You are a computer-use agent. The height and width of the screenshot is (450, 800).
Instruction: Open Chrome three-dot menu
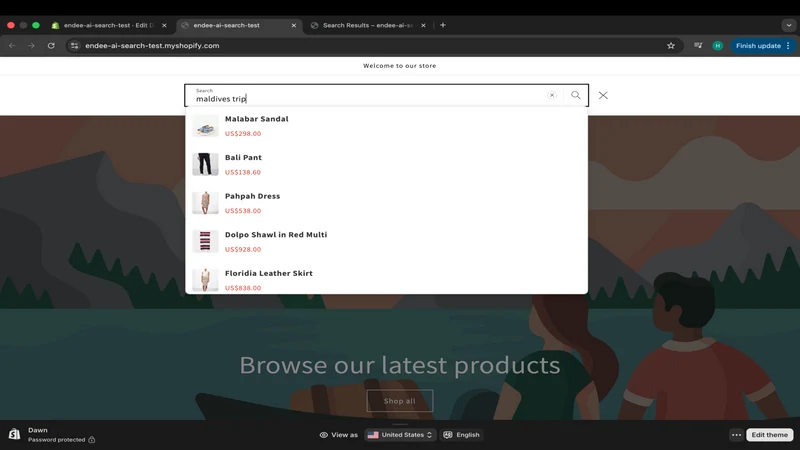788,45
